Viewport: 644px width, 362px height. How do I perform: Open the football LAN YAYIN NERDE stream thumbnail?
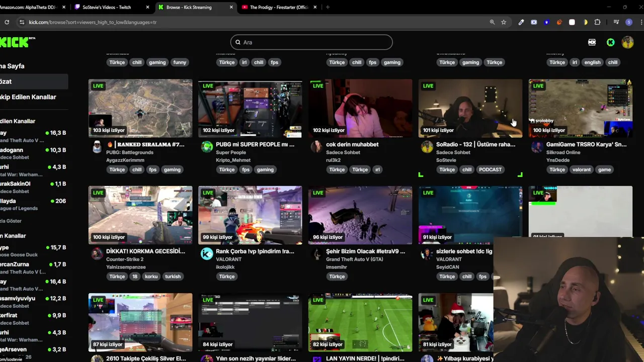(360, 323)
